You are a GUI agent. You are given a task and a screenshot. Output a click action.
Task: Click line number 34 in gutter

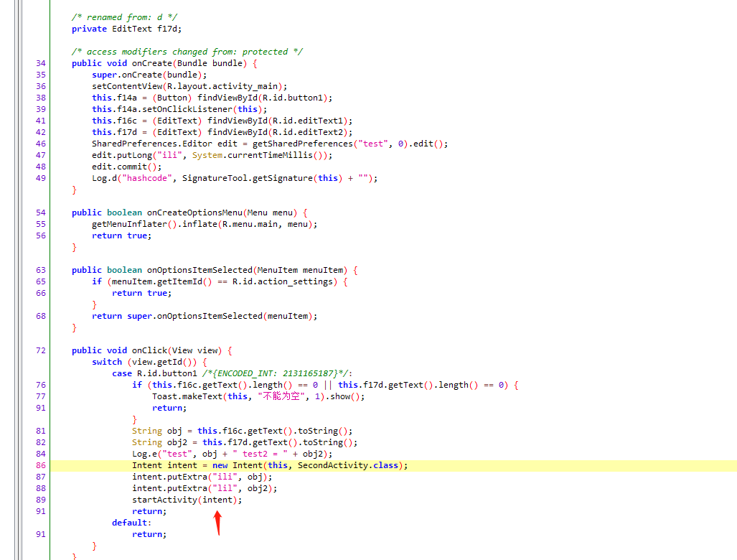[x=40, y=63]
